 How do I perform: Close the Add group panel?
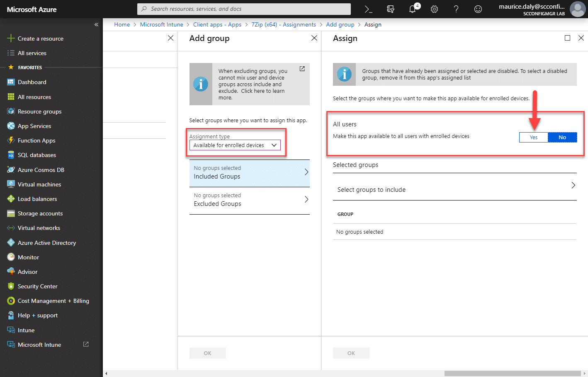pos(314,38)
